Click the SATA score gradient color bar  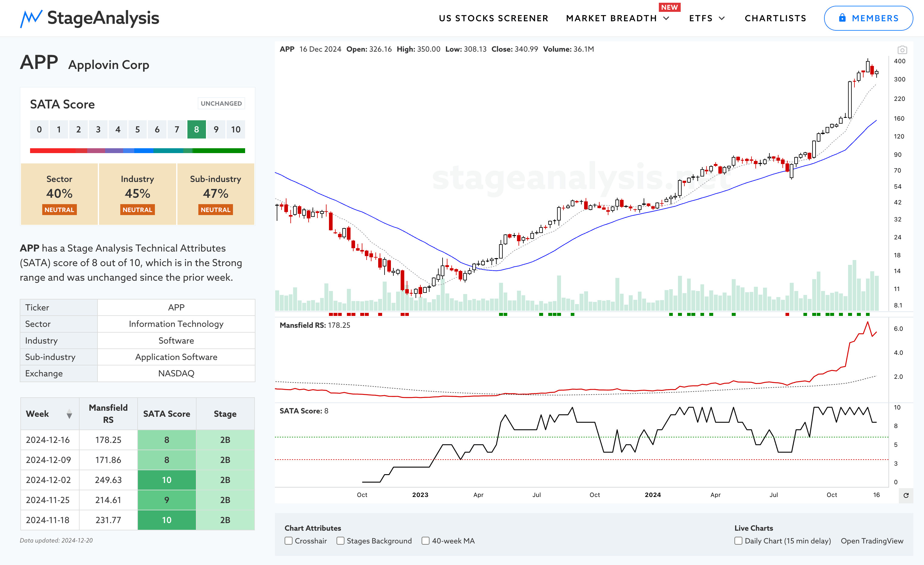click(137, 151)
